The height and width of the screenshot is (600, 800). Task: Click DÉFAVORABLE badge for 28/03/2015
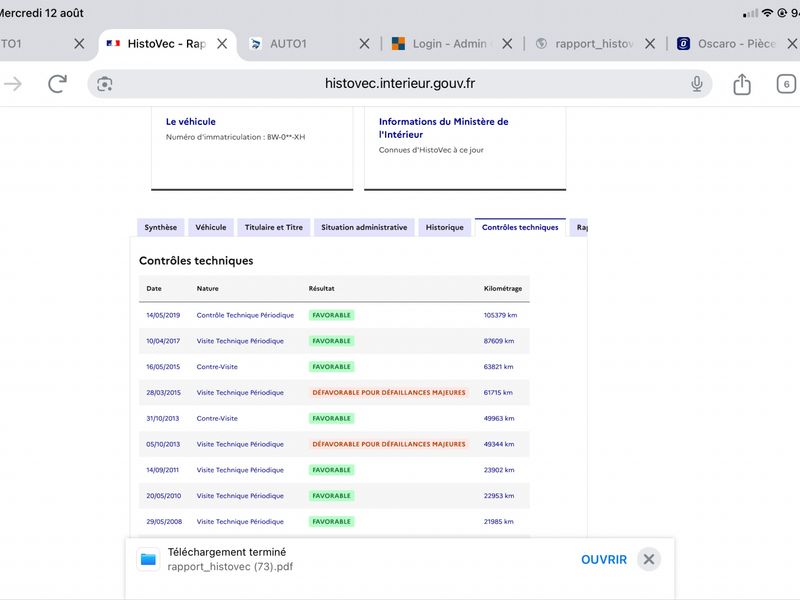point(389,392)
